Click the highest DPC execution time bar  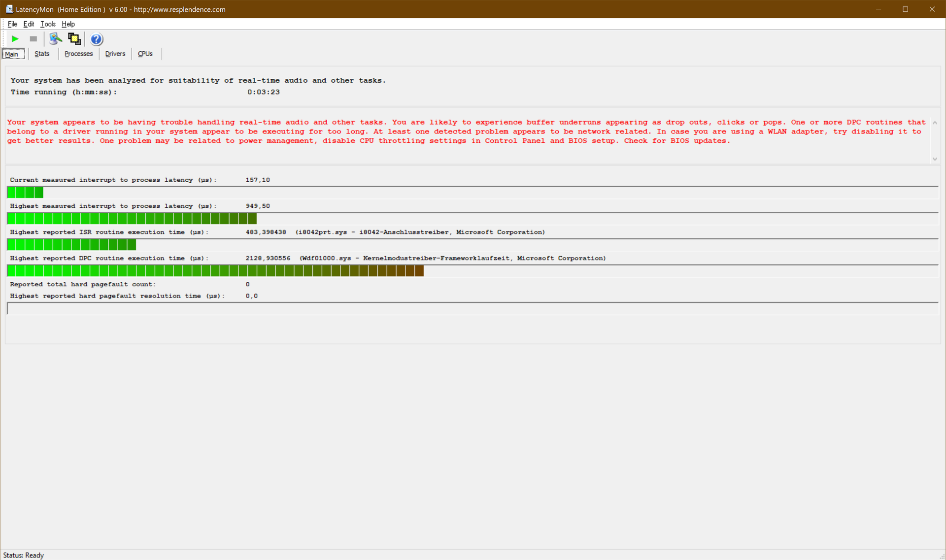215,270
